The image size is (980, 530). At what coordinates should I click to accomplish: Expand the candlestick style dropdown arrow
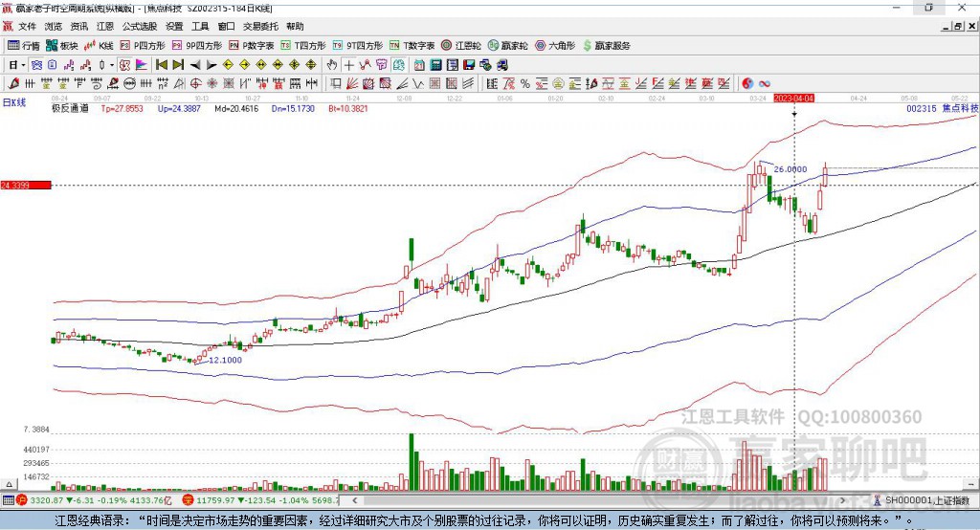112,65
